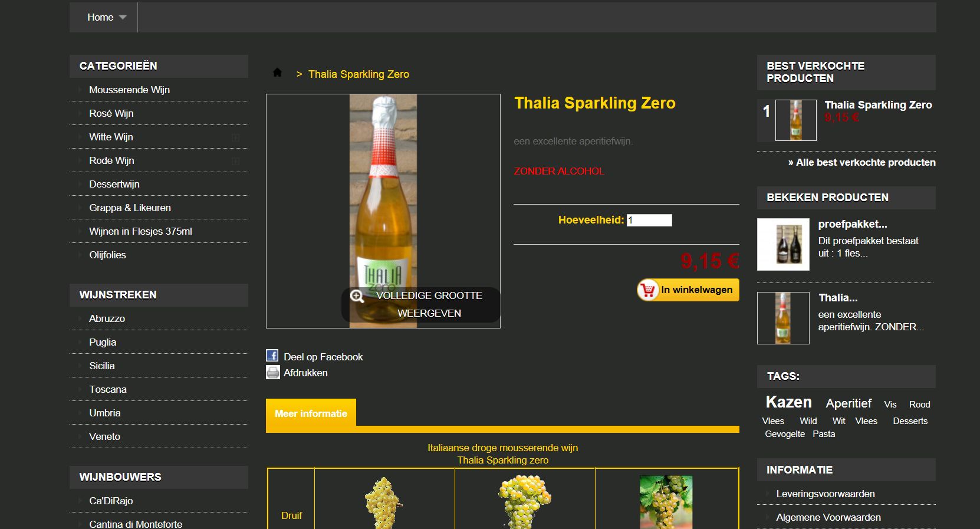Screen dimensions: 980x529
Task: Click the Hoeveelheid quantity field
Action: click(649, 220)
